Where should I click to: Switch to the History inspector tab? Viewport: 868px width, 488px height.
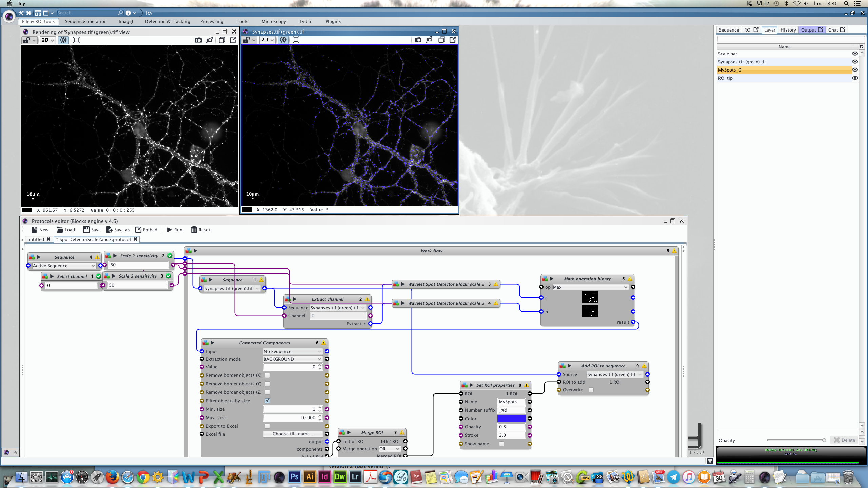pos(788,30)
